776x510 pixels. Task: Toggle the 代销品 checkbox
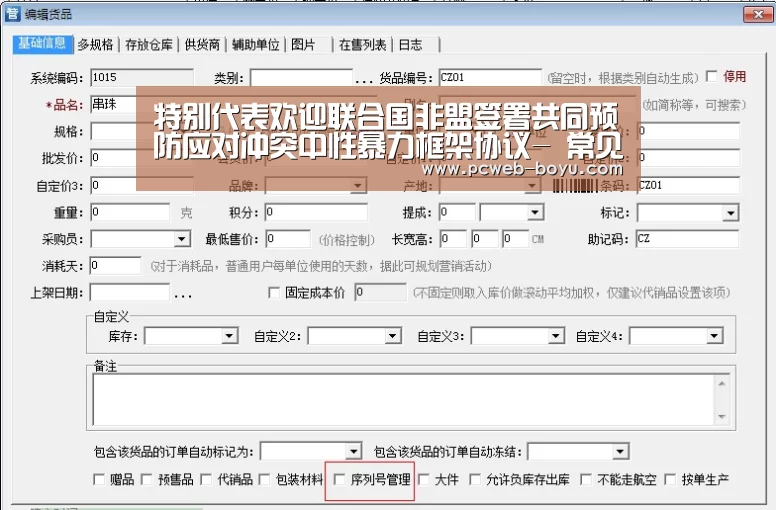pos(206,479)
